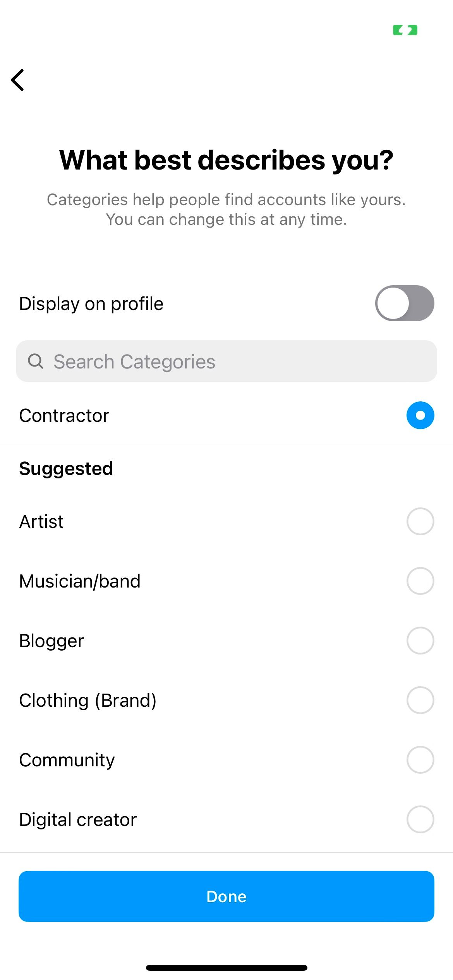Tap the blue Done button

[x=226, y=896]
